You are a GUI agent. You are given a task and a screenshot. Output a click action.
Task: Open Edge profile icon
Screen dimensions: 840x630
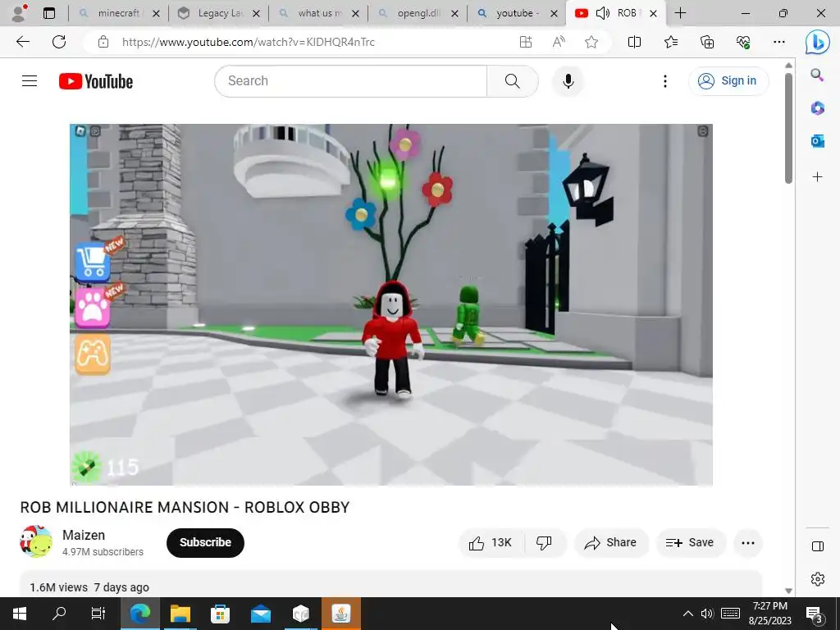[x=20, y=13]
